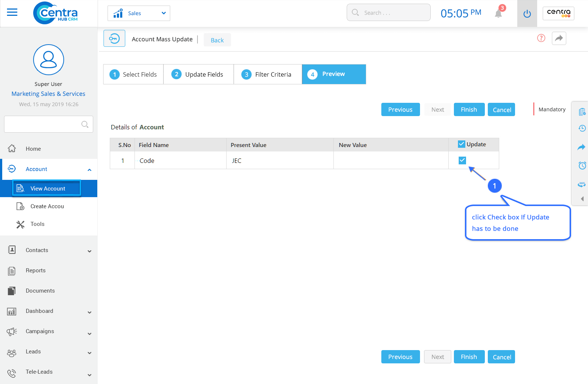Go to step 3 Filter Criteria
Screen dimensions: 588x384
[268, 74]
